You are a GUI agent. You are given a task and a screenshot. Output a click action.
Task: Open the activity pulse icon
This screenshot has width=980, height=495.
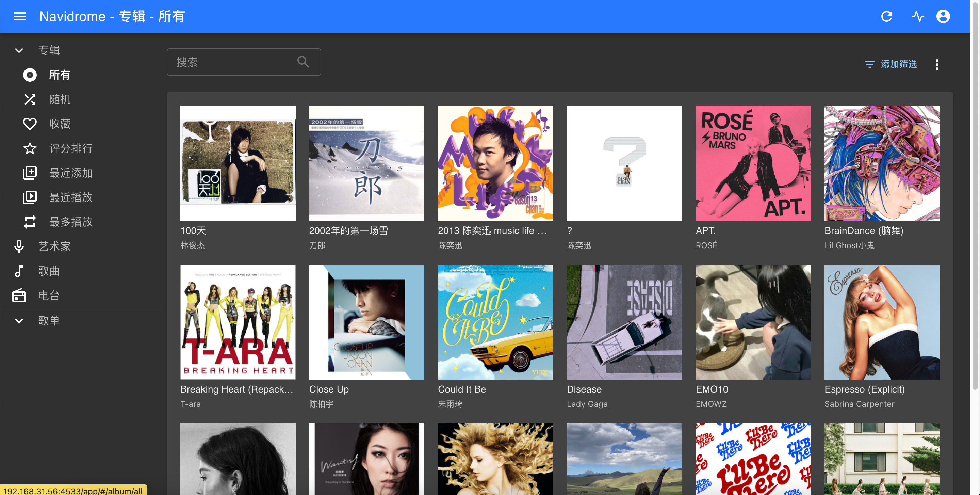coord(918,16)
